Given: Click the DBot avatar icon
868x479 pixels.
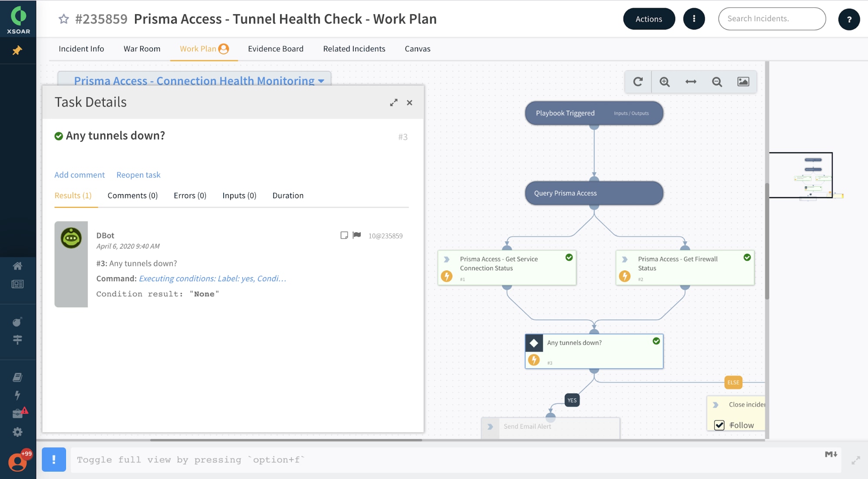Looking at the screenshot, I should point(71,238).
